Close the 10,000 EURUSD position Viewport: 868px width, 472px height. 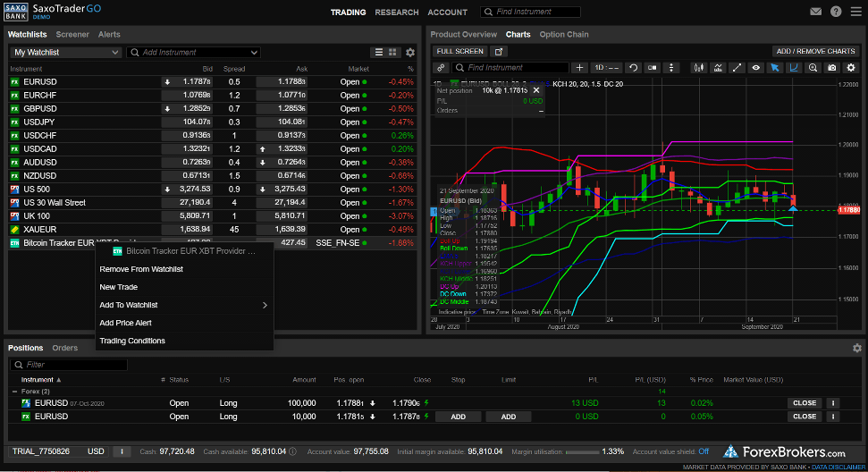click(805, 416)
